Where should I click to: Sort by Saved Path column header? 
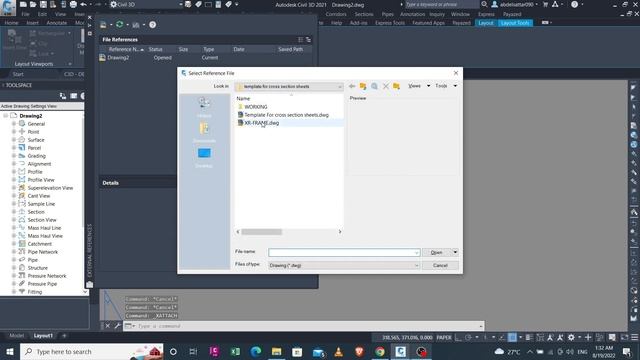(291, 49)
